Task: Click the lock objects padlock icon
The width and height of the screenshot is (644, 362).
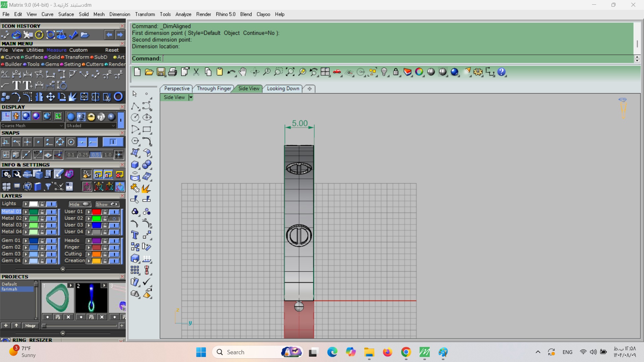Action: 396,72
